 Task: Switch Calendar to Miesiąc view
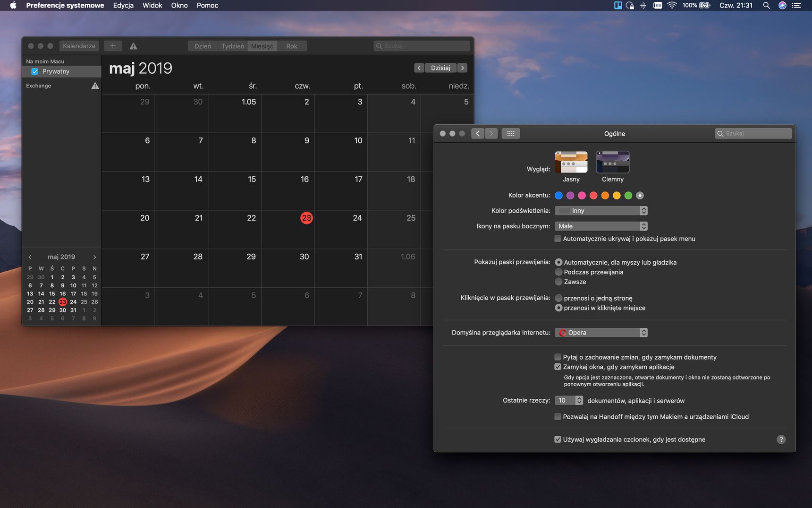(x=262, y=46)
